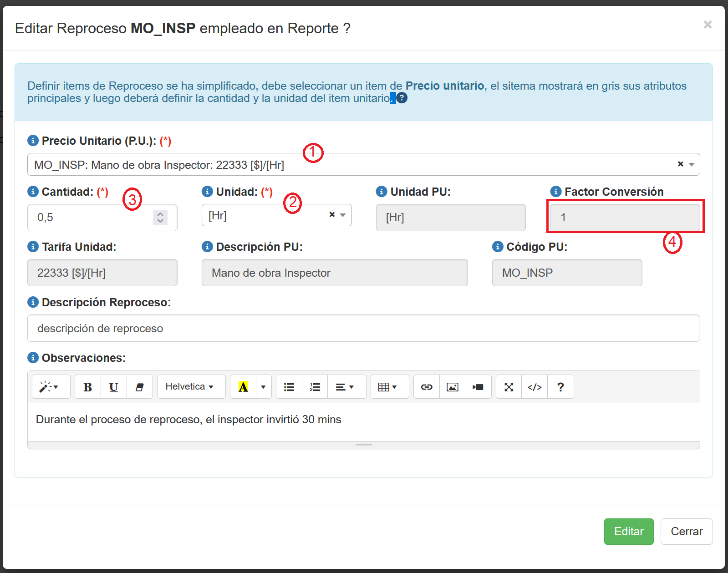Insert an unordered bullet list
728x573 pixels.
pos(289,387)
